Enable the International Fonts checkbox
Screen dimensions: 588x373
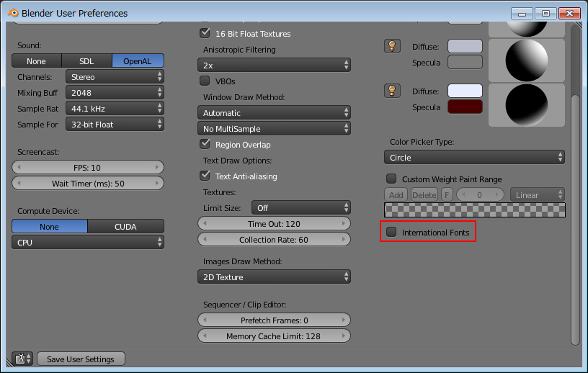tap(391, 232)
